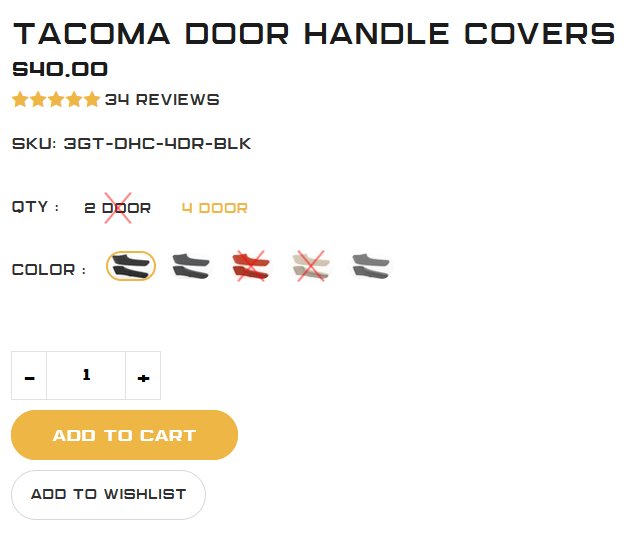Increase quantity with the plus button
This screenshot has width=626, height=537.
(x=143, y=375)
